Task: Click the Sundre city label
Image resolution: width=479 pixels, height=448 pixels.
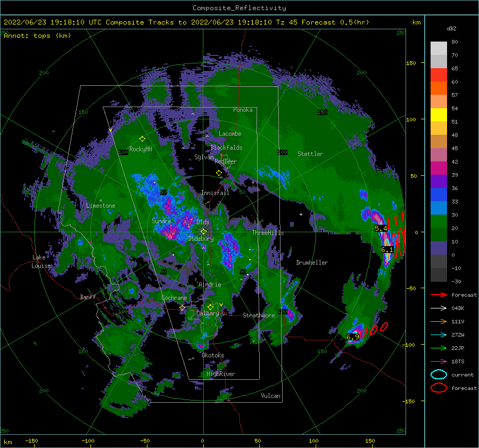Action: (x=161, y=221)
